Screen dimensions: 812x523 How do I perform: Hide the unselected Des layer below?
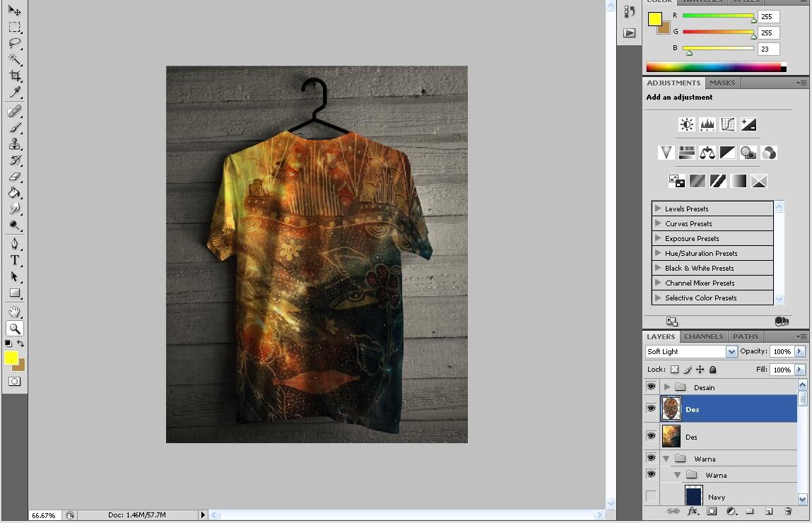coord(651,436)
